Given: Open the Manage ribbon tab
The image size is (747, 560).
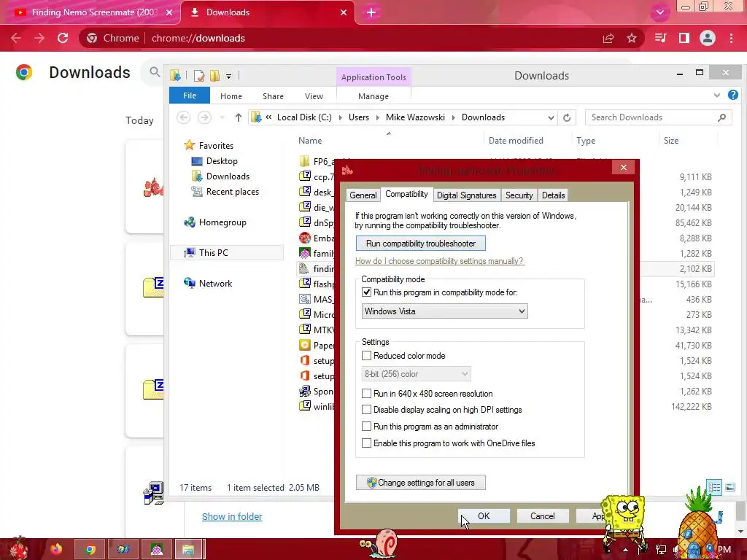Looking at the screenshot, I should (373, 96).
